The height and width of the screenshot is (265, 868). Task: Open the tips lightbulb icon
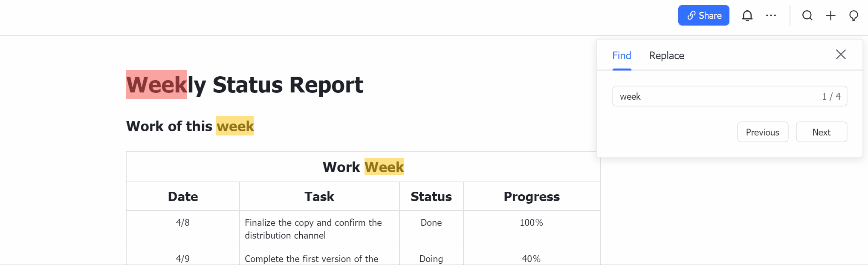pyautogui.click(x=854, y=15)
